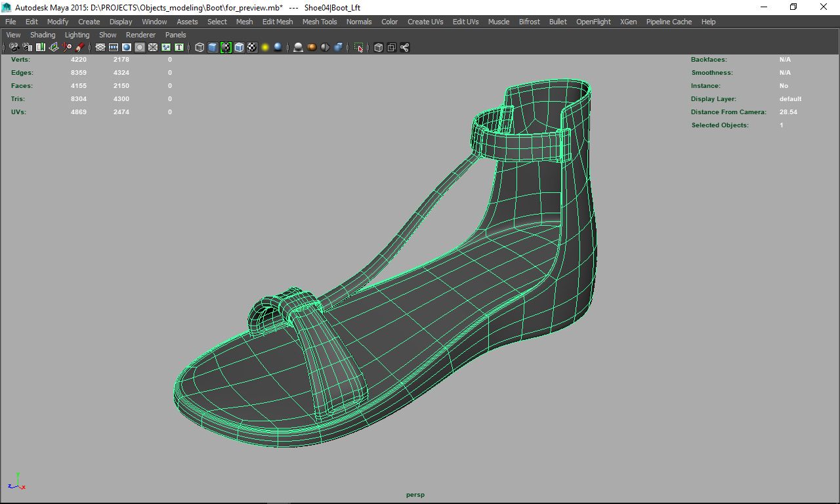The image size is (840, 504).
Task: Open the Mesh Tools menu
Action: tap(320, 22)
